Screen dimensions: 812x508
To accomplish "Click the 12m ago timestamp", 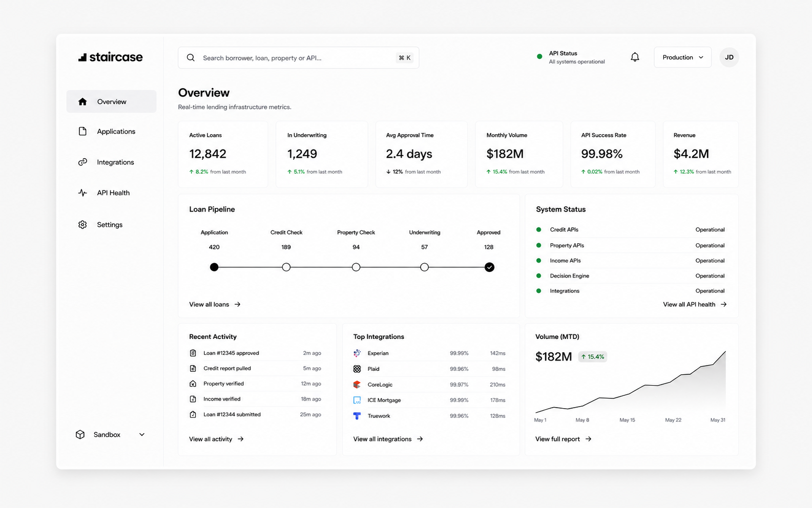I will pos(311,384).
